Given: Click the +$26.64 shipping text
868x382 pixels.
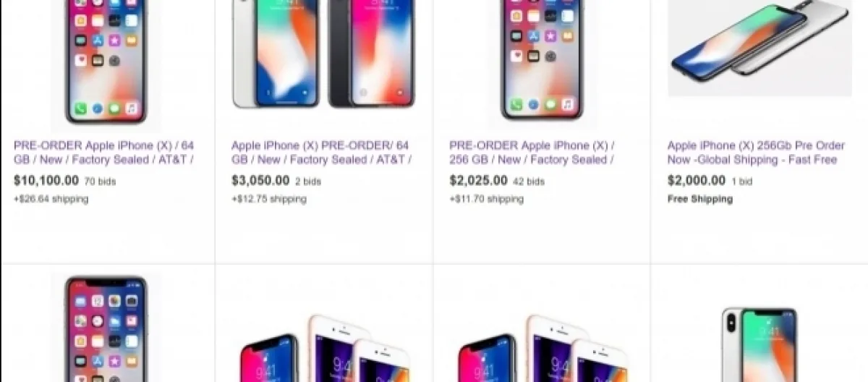Looking at the screenshot, I should click(x=51, y=199).
